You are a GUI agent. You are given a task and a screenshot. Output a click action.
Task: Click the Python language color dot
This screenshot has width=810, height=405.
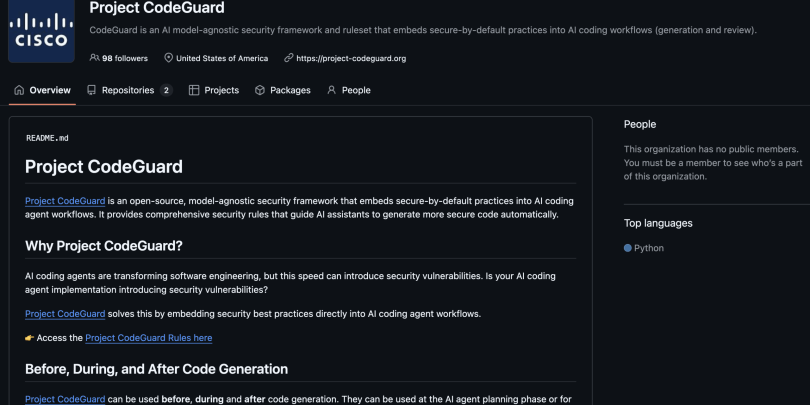point(628,248)
